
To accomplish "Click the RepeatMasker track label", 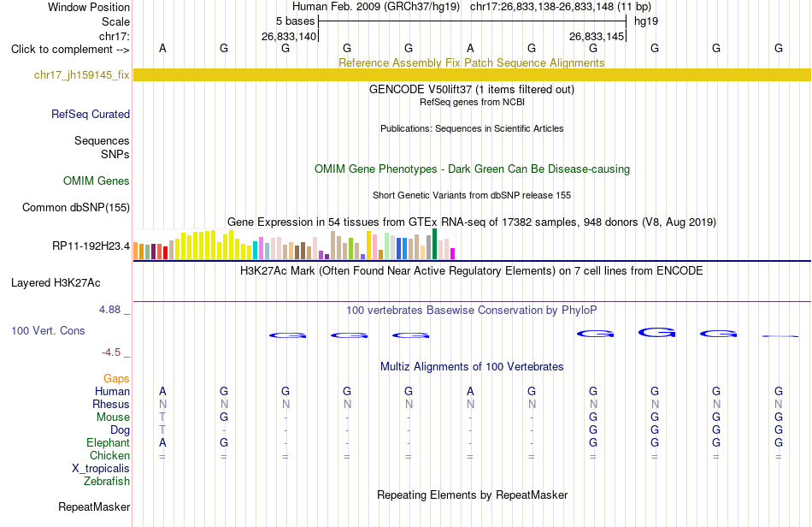I will point(94,506).
